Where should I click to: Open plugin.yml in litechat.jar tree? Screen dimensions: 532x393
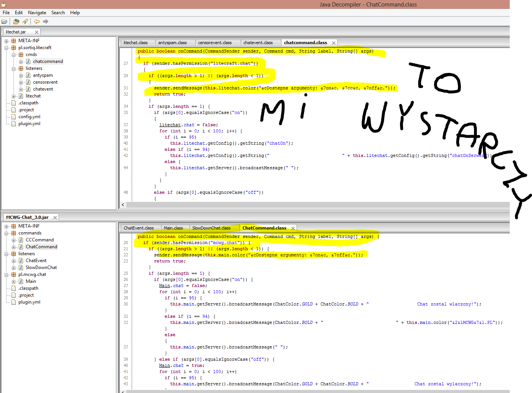click(29, 124)
